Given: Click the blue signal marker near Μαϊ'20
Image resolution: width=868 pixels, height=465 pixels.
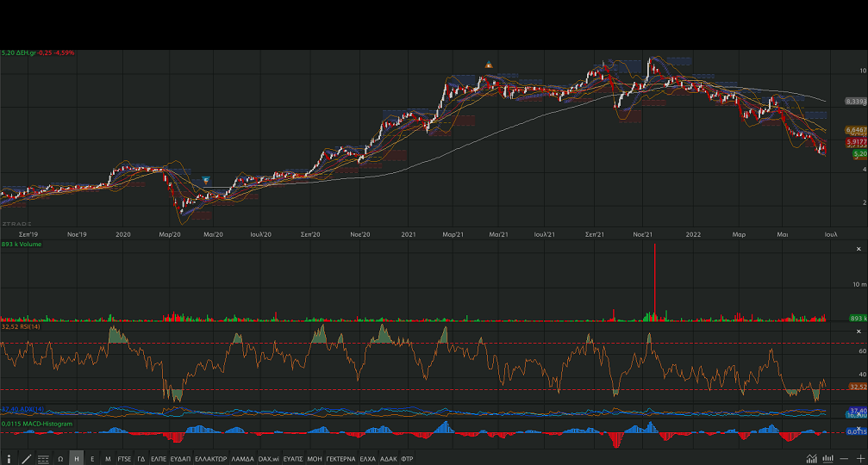Looking at the screenshot, I should 206,180.
